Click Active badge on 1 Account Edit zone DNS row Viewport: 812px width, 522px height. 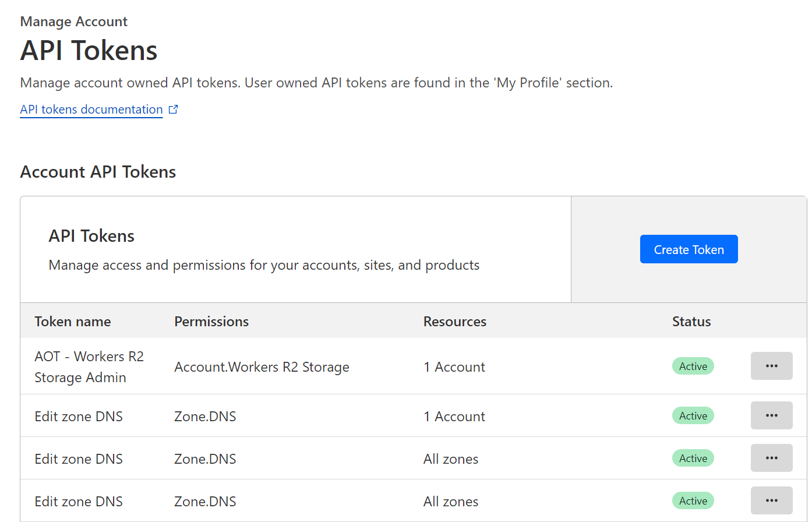(x=693, y=415)
